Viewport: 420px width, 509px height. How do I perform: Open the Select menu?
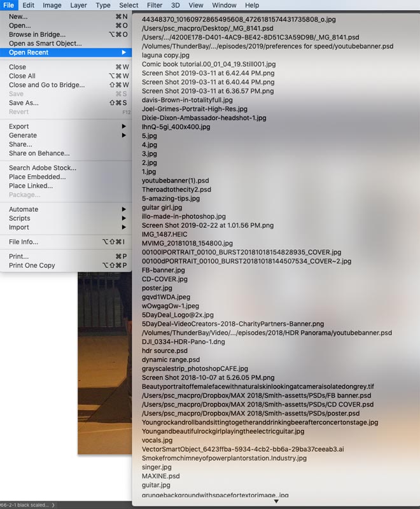click(129, 5)
